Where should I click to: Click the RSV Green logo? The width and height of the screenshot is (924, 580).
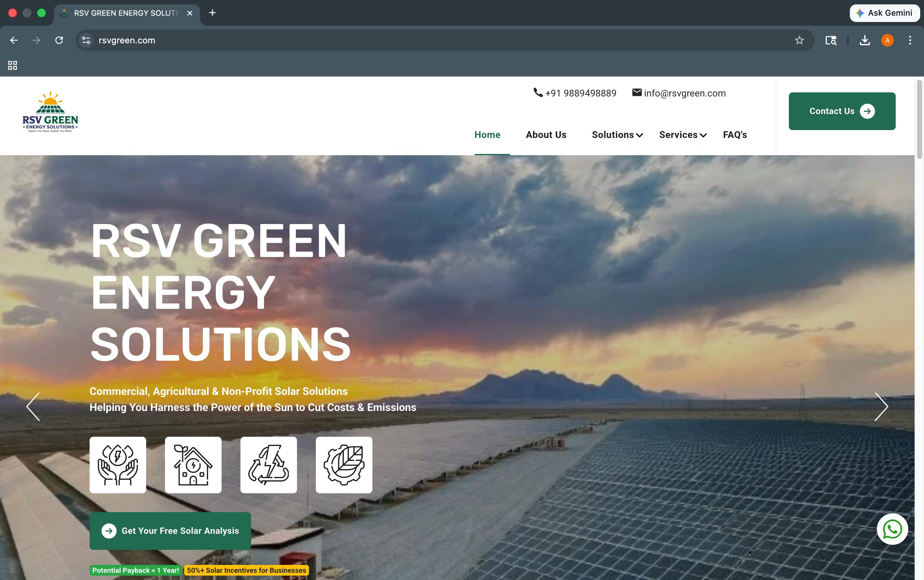pyautogui.click(x=50, y=112)
